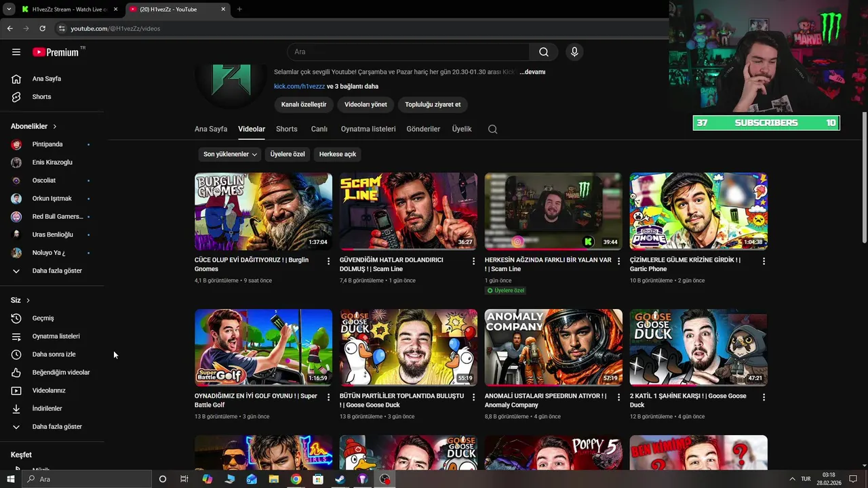Open Chrome from the taskbar
Screen dimensions: 868x488
[296, 479]
